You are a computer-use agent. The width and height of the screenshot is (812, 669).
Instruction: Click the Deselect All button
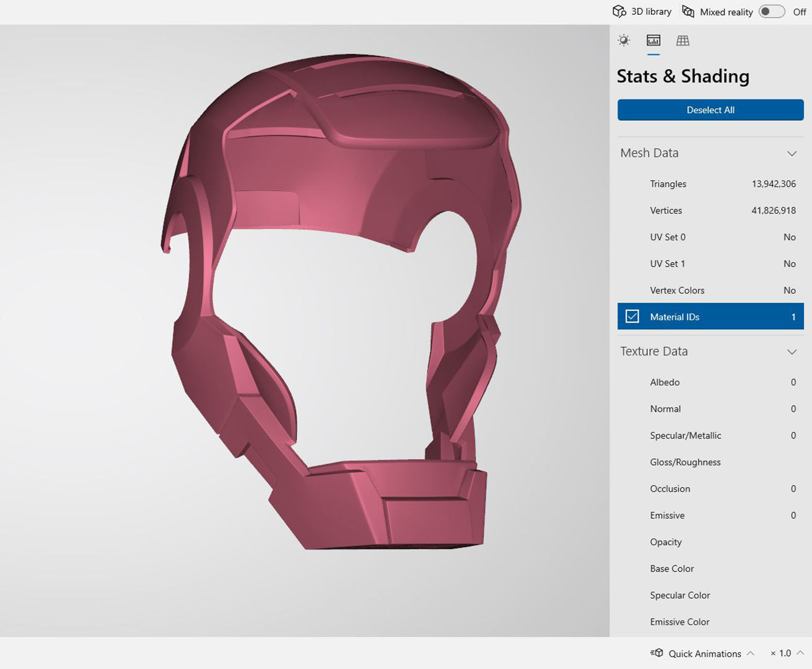coord(710,110)
